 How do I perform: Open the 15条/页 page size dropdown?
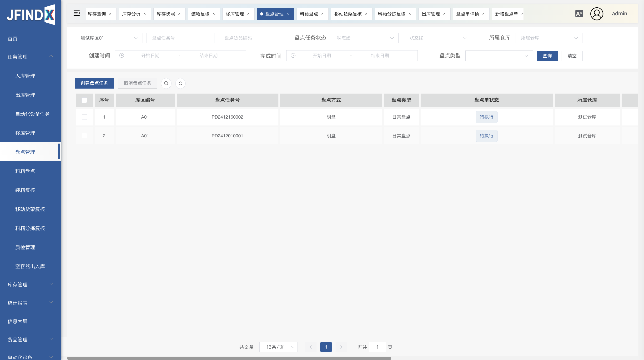pyautogui.click(x=278, y=347)
